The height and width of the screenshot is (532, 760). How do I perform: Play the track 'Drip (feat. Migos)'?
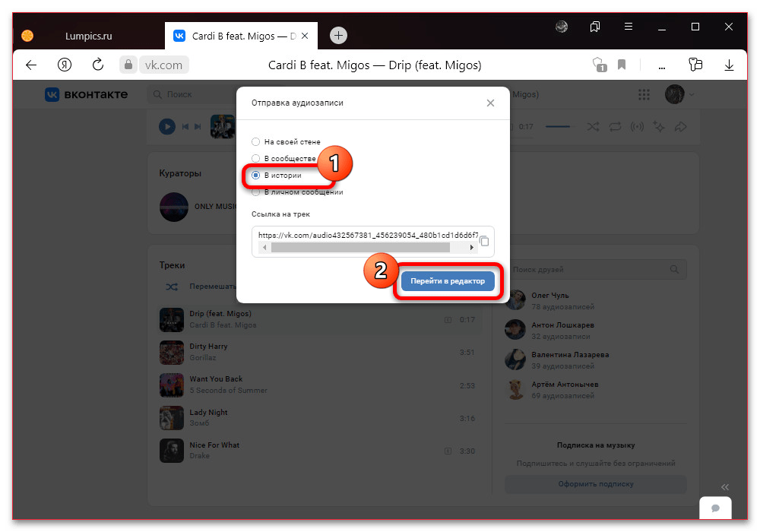(321, 320)
